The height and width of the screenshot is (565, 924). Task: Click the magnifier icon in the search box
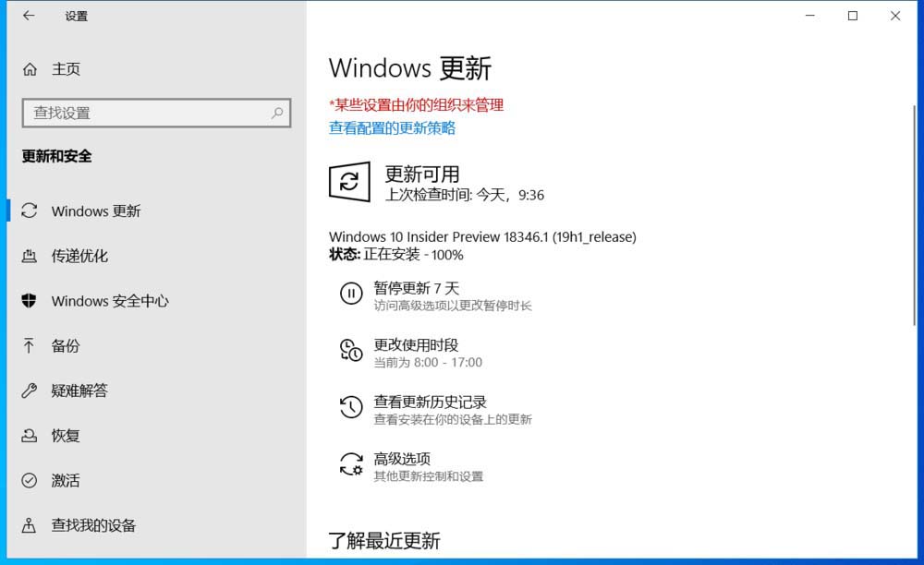277,113
